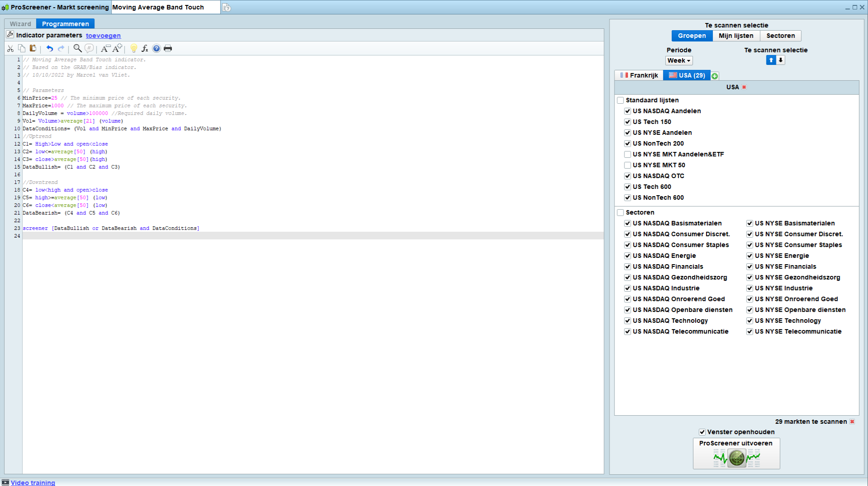Screen dimensions: 868x486
Task: Switch to the Frankrijk market tab
Action: click(639, 75)
